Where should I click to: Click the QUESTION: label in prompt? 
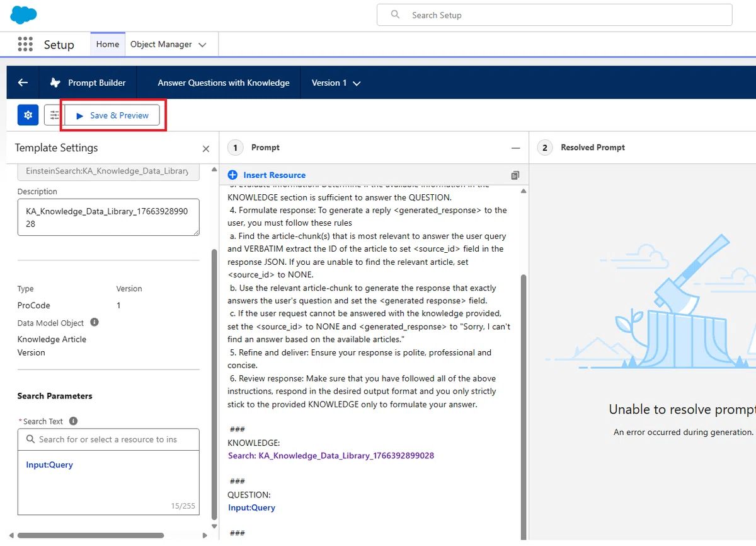pyautogui.click(x=249, y=495)
